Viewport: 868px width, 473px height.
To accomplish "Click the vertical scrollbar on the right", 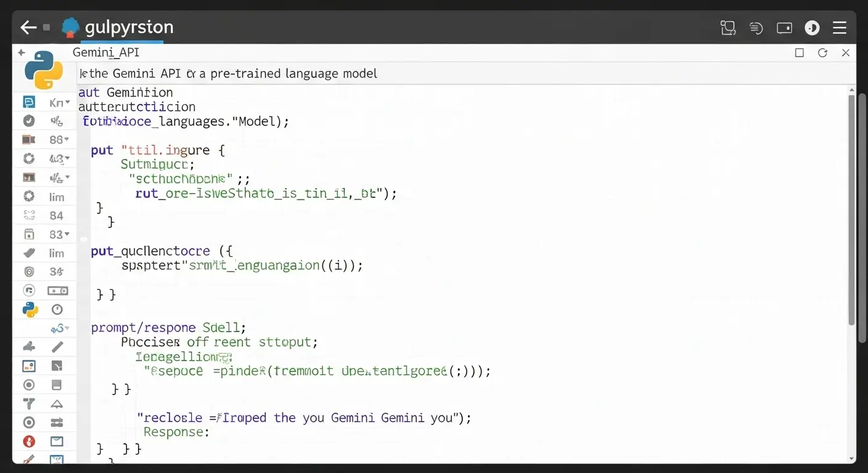I will coord(852,209).
